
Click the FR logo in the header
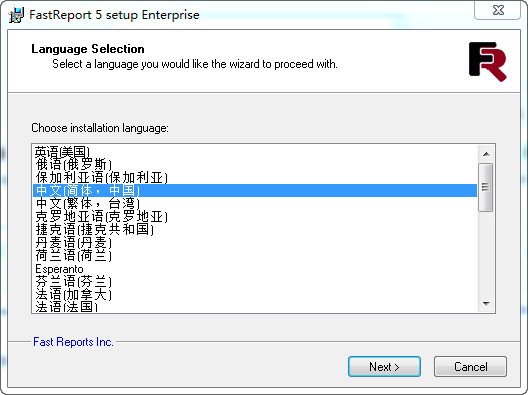pos(488,62)
